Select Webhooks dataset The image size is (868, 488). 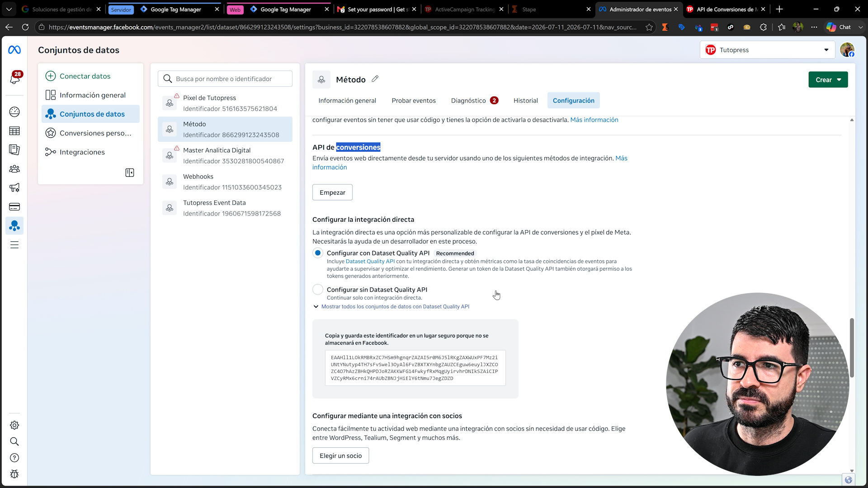coord(225,182)
